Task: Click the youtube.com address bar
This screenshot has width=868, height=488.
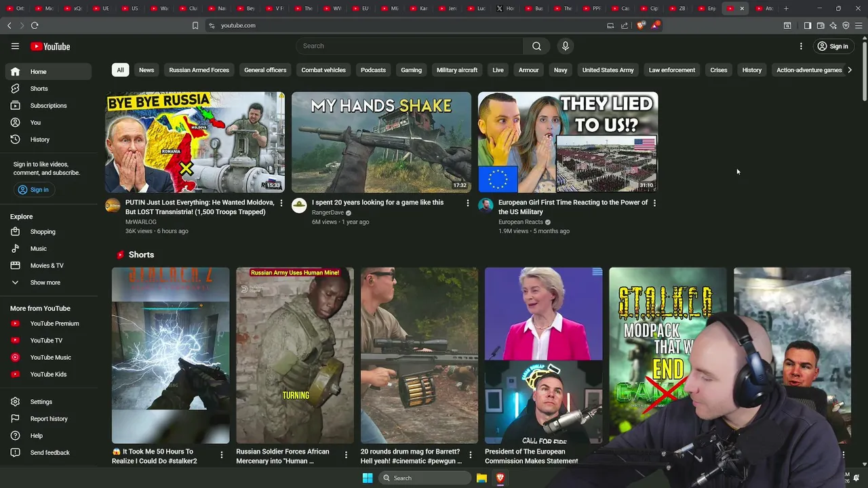Action: point(407,25)
